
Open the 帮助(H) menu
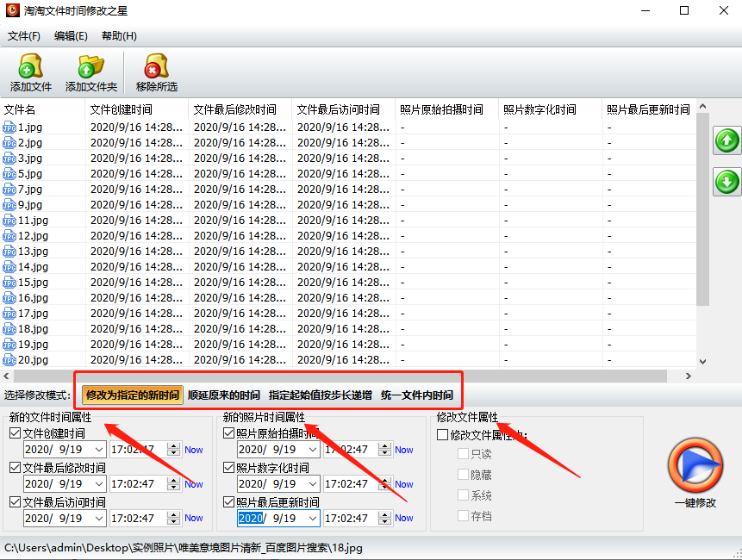[119, 36]
